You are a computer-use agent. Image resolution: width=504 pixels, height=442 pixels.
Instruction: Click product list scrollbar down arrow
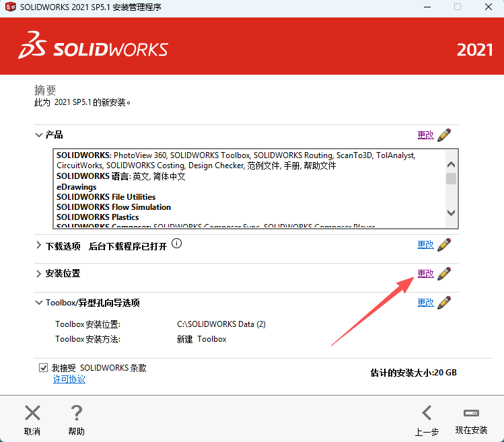(x=451, y=213)
